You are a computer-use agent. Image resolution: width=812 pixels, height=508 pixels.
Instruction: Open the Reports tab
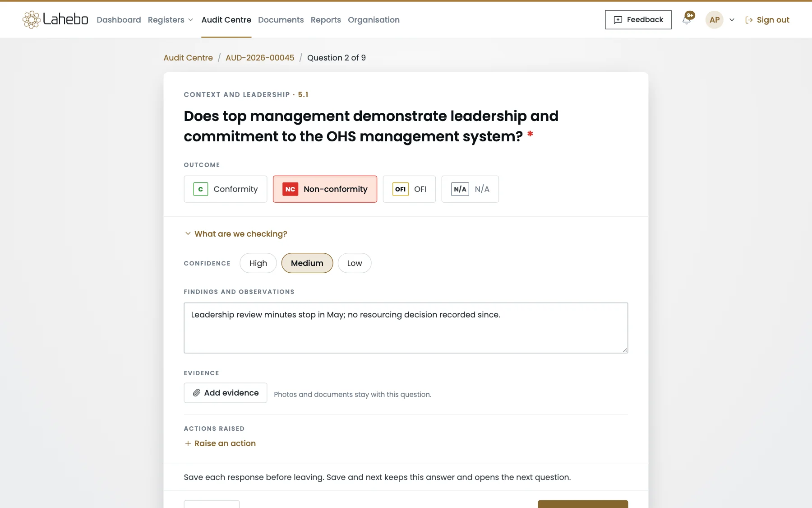click(326, 20)
